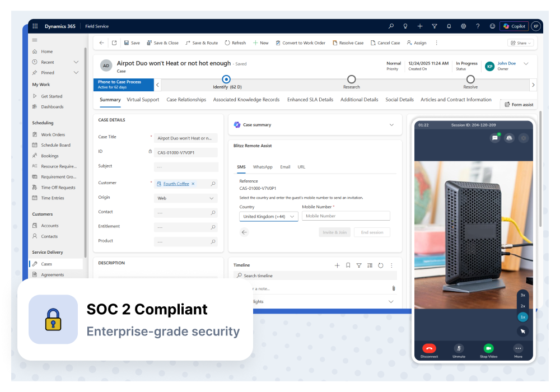
Task: Search the Entitlement lookup field
Action: point(213,227)
